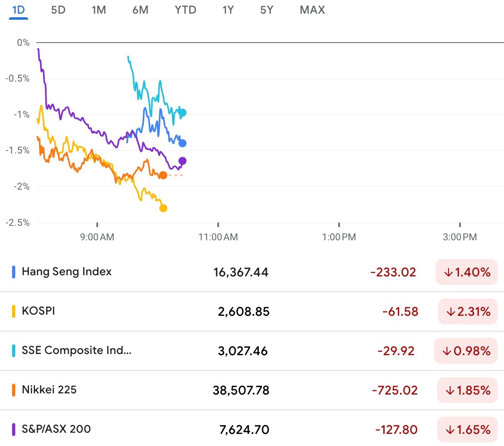Click the MAX range tab
Viewport: 504px width, 446px height.
point(312,10)
